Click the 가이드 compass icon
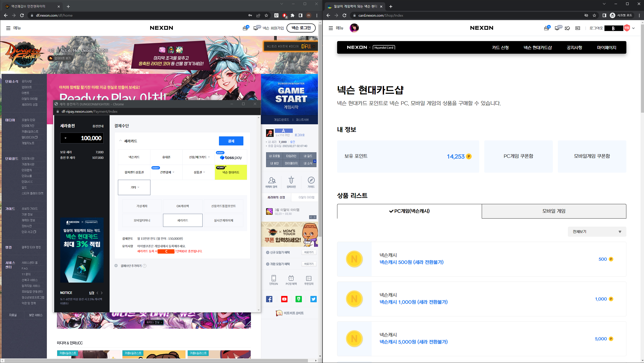 click(311, 182)
